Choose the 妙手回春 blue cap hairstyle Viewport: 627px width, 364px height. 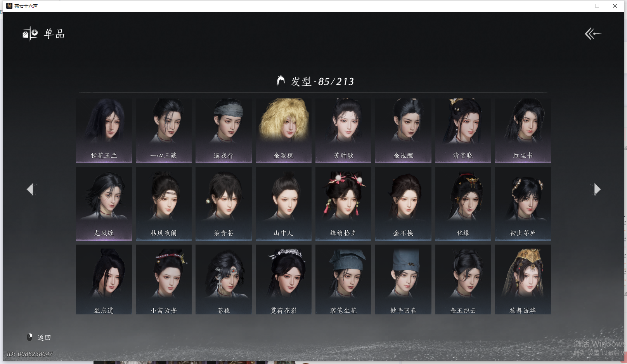[x=403, y=279]
